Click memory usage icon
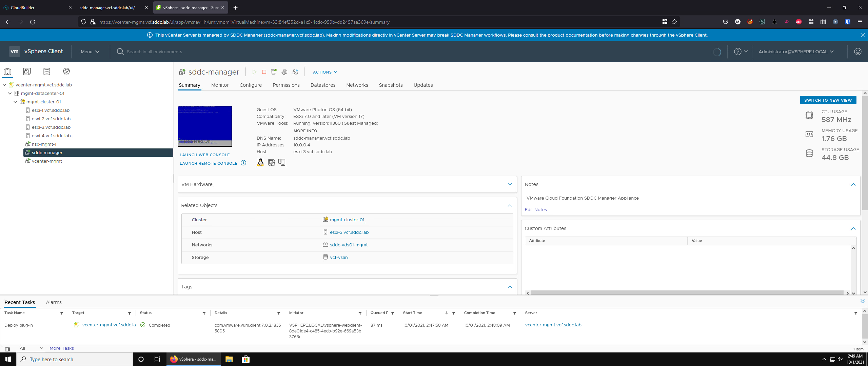 tap(809, 134)
